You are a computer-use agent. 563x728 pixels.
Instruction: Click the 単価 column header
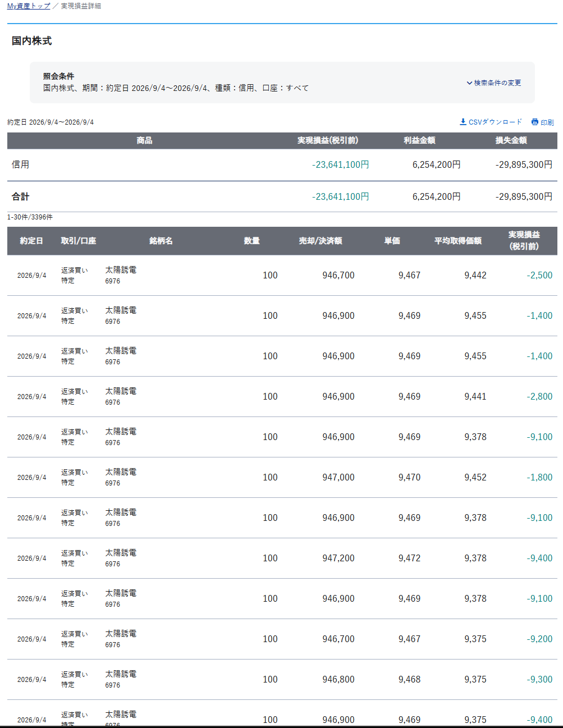click(392, 241)
